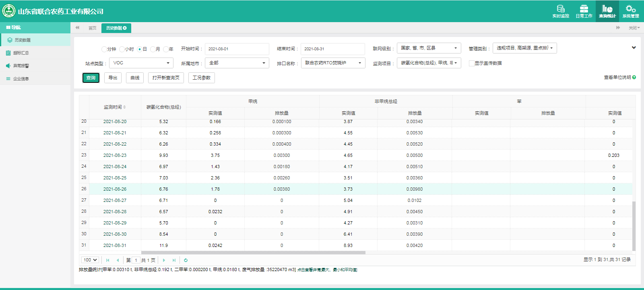
Task: Click the 导出 export button
Action: pyautogui.click(x=113, y=78)
